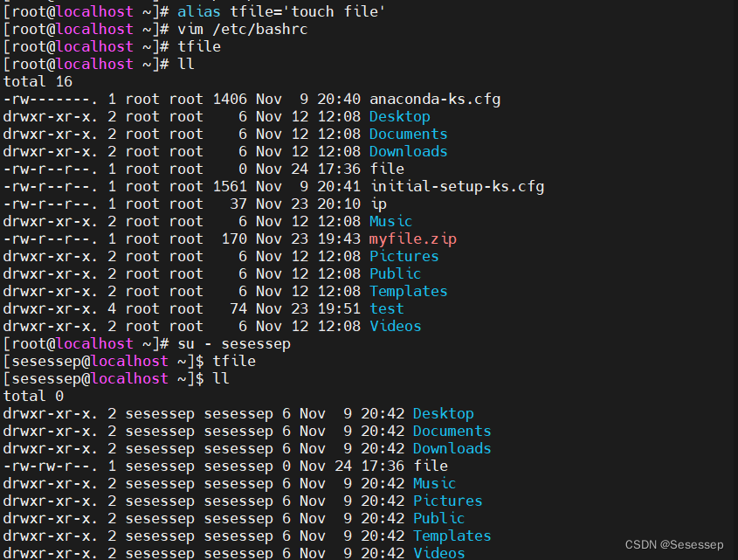Click the initial-setup-ks.cfg file name

coord(457,186)
